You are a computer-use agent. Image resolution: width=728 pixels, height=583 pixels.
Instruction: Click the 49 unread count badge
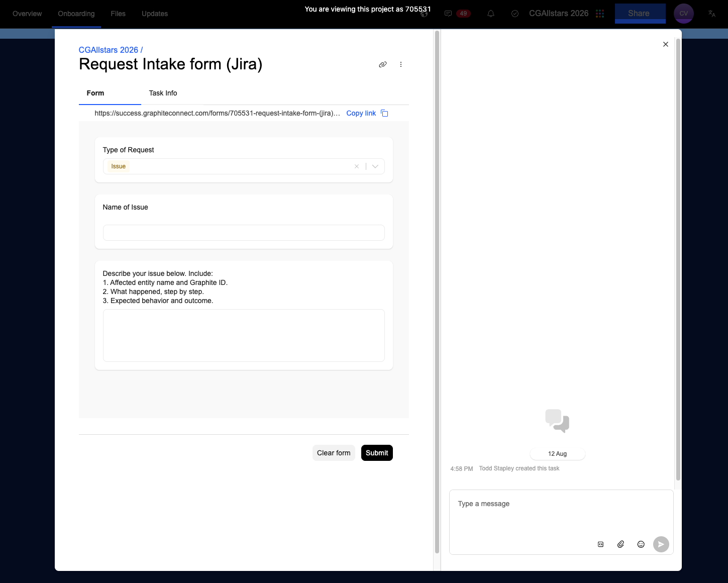(x=463, y=14)
